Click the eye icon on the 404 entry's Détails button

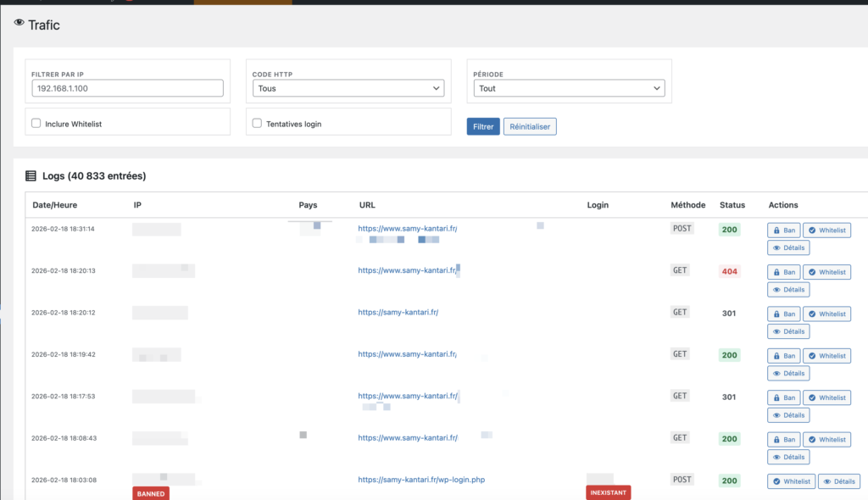pos(776,289)
